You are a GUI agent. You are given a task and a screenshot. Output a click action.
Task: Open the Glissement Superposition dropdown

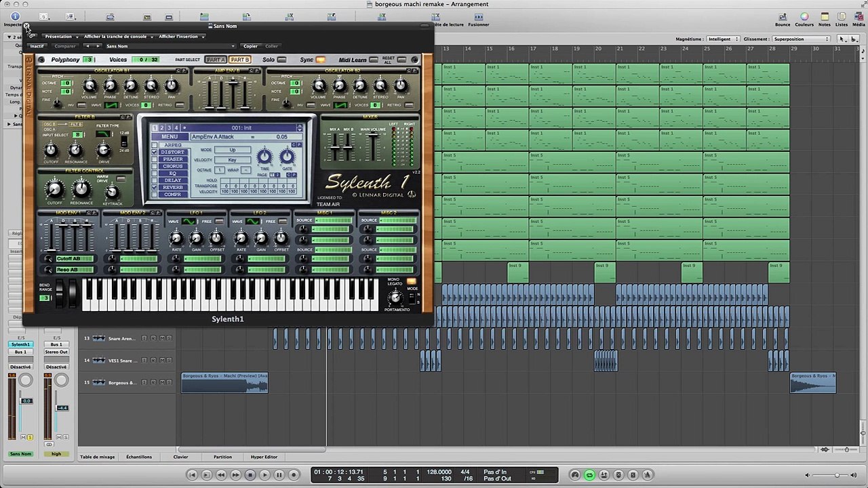801,39
